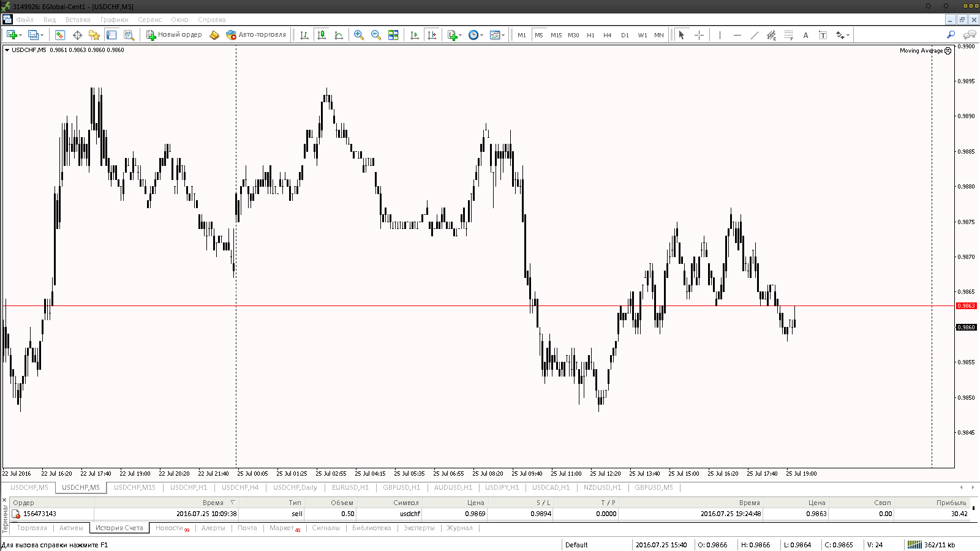This screenshot has height=551, width=980.
Task: Select the equidistant channel tool
Action: [771, 35]
